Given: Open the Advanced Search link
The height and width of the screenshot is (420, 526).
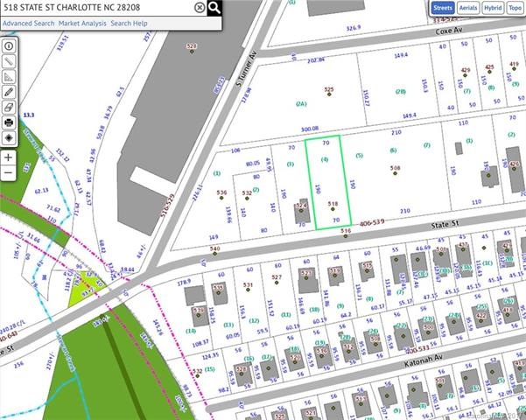Looking at the screenshot, I should (x=29, y=24).
